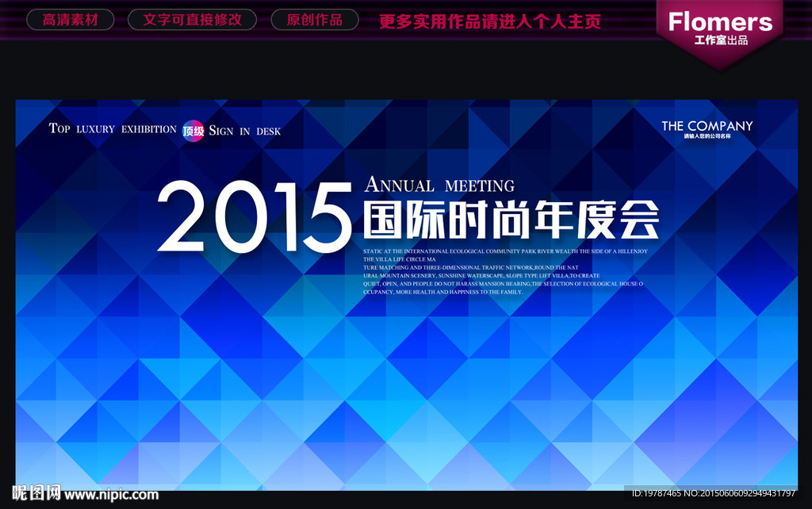Click the 原创作品 pill label
The width and height of the screenshot is (812, 509).
pyautogui.click(x=314, y=20)
